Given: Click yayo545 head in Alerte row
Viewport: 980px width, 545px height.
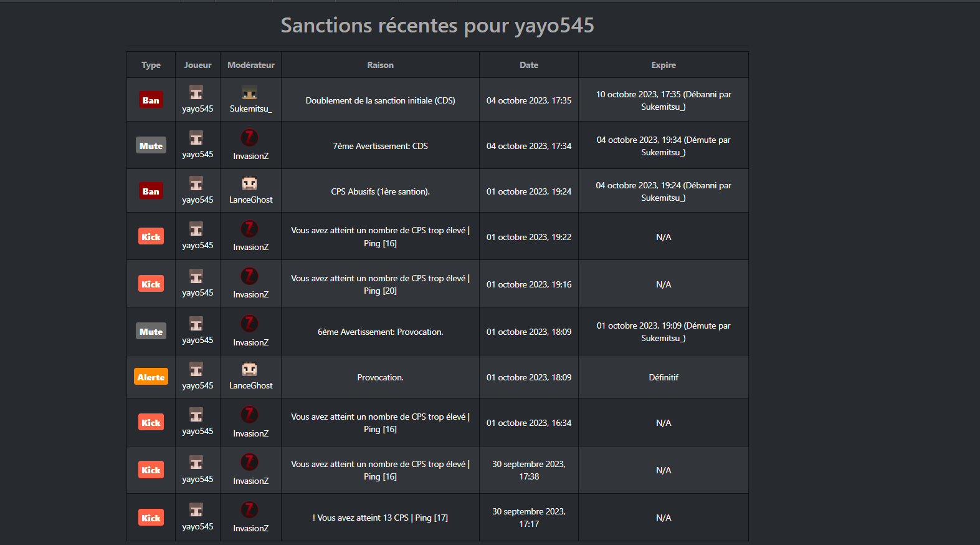Looking at the screenshot, I should 196,370.
